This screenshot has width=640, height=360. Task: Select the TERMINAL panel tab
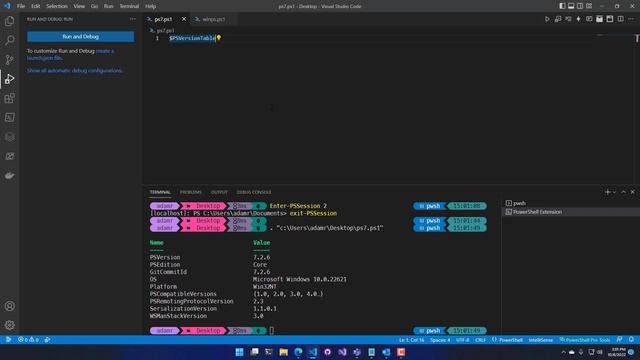pyautogui.click(x=160, y=192)
